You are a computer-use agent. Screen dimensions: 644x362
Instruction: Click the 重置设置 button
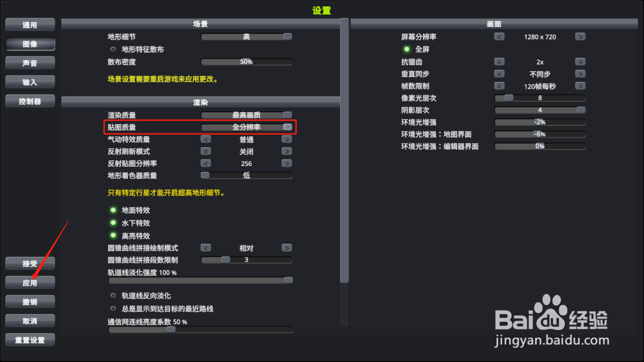click(30, 340)
